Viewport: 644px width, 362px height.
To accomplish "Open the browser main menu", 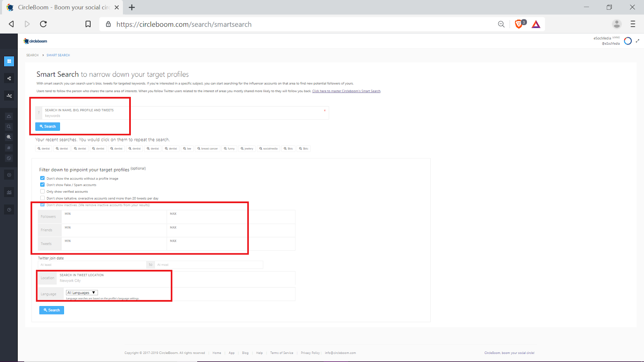I will click(x=633, y=24).
